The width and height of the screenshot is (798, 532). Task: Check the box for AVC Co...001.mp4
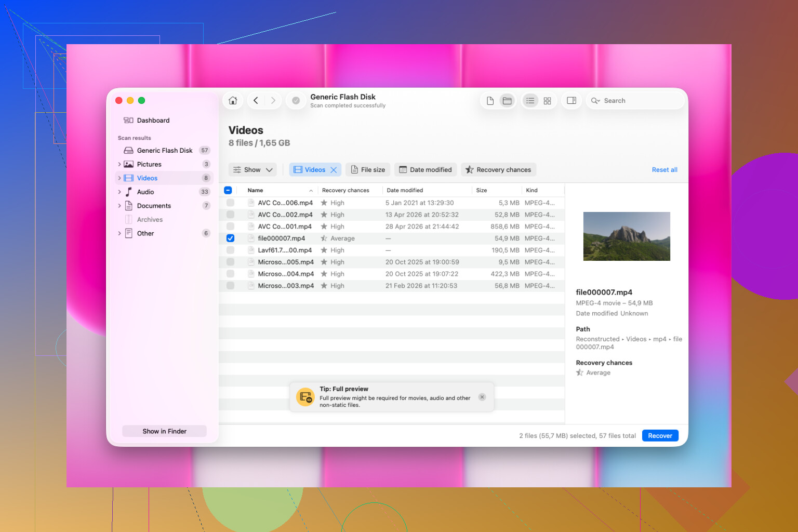(230, 227)
